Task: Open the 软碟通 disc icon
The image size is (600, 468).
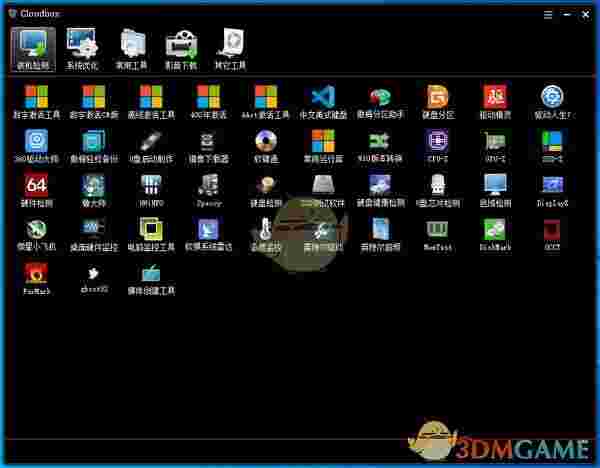Action: point(266,141)
